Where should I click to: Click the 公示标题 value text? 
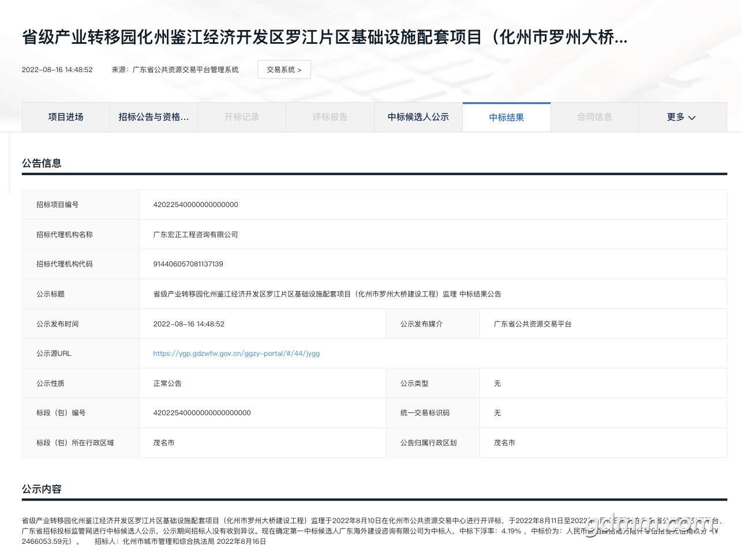click(327, 294)
